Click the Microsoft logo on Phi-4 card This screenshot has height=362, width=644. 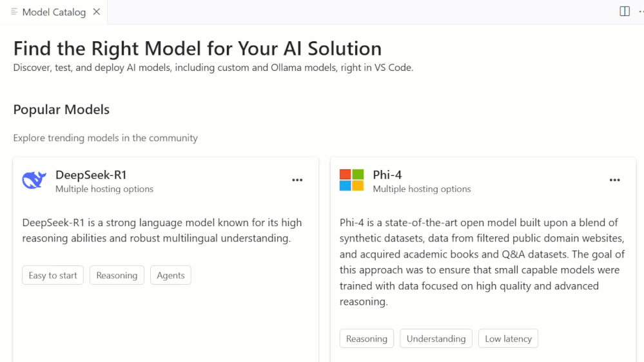[351, 180]
